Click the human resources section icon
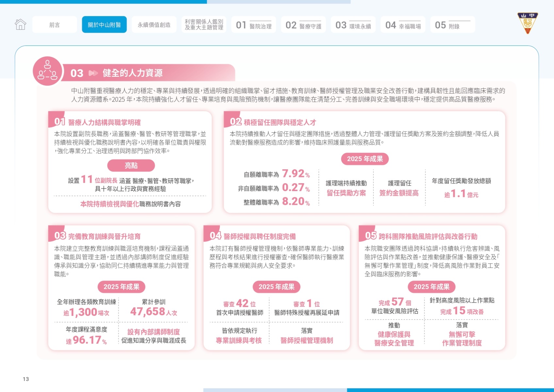 coord(47,71)
